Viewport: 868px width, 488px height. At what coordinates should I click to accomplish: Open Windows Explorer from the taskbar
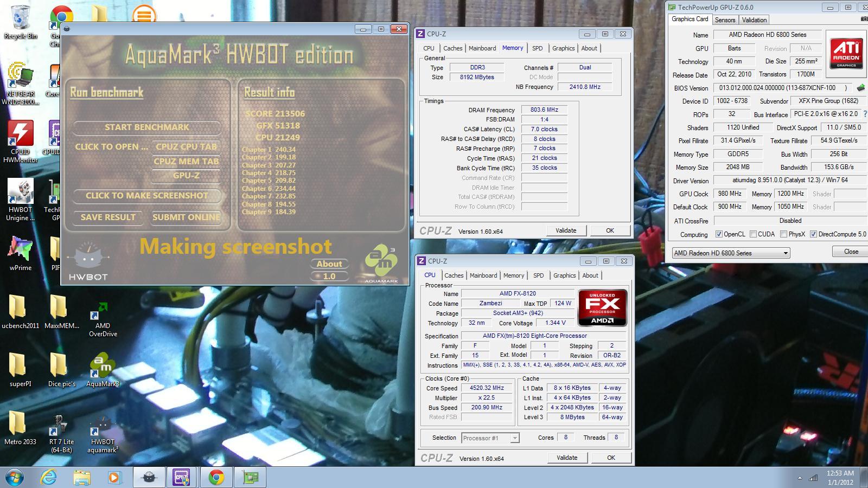tap(82, 477)
